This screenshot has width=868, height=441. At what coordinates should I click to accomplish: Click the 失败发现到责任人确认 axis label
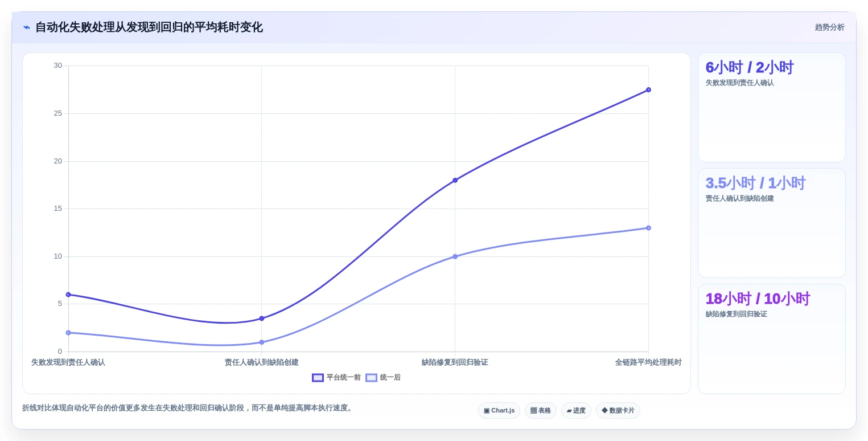coord(68,362)
